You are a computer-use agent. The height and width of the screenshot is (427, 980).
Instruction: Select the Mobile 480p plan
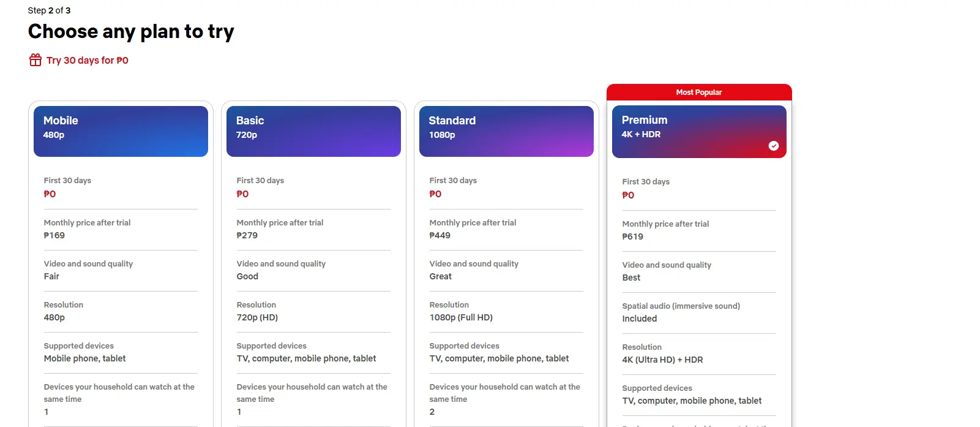[121, 131]
